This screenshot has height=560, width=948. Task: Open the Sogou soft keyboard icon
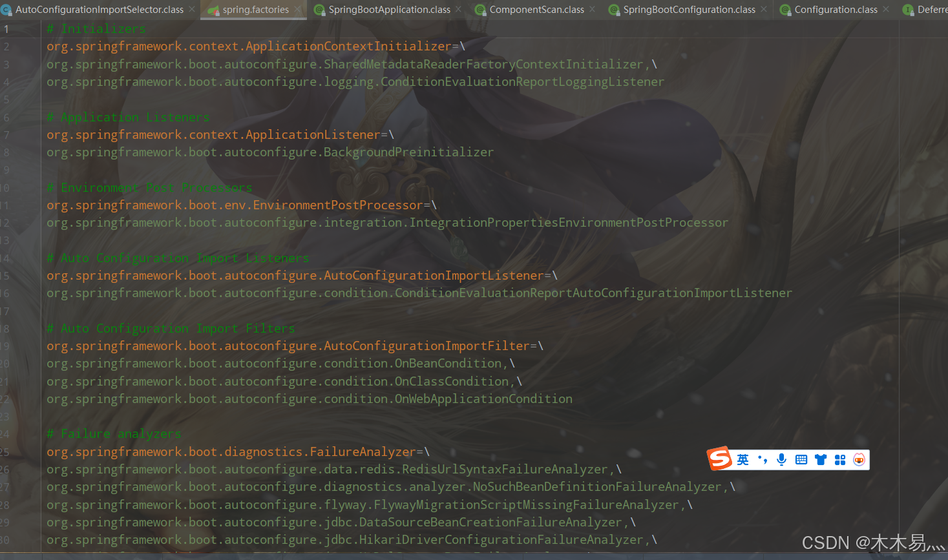pyautogui.click(x=801, y=459)
